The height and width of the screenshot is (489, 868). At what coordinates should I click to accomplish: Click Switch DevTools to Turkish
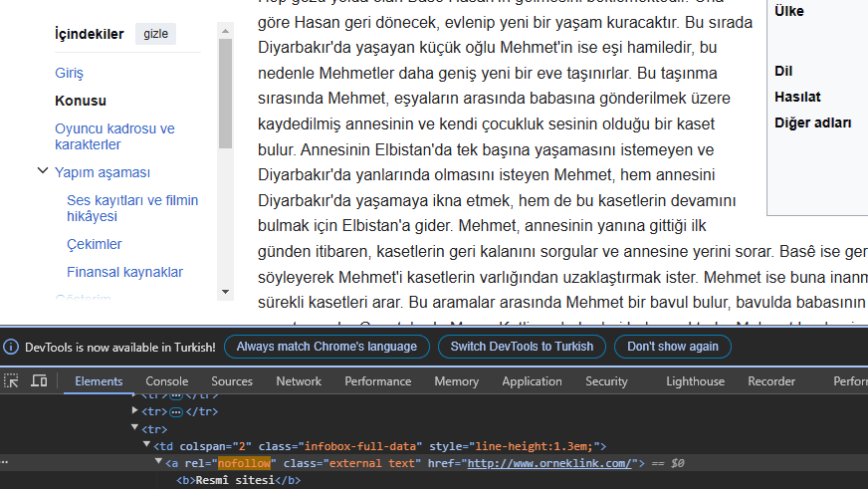[522, 347]
